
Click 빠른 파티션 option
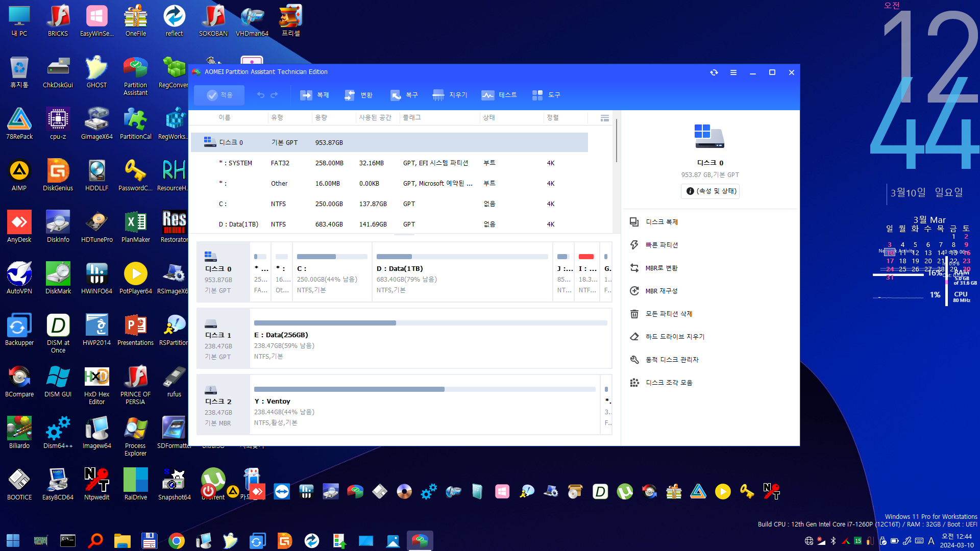pos(661,245)
